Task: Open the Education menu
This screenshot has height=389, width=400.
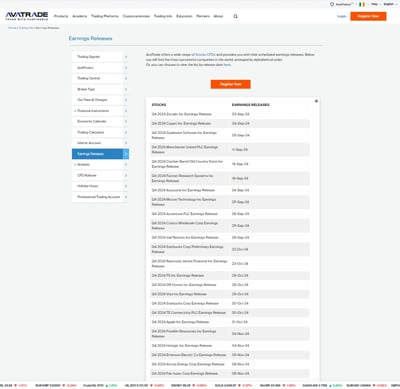Action: pos(184,16)
